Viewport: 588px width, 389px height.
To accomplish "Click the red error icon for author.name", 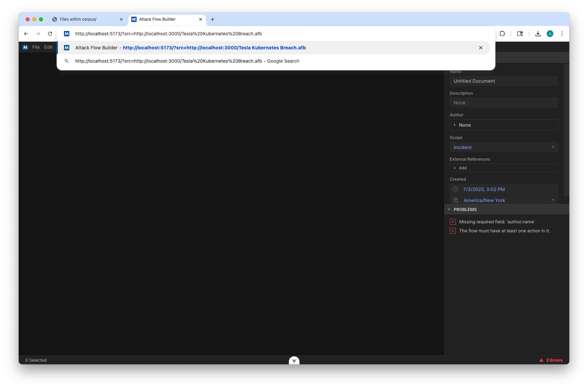I will [x=453, y=222].
